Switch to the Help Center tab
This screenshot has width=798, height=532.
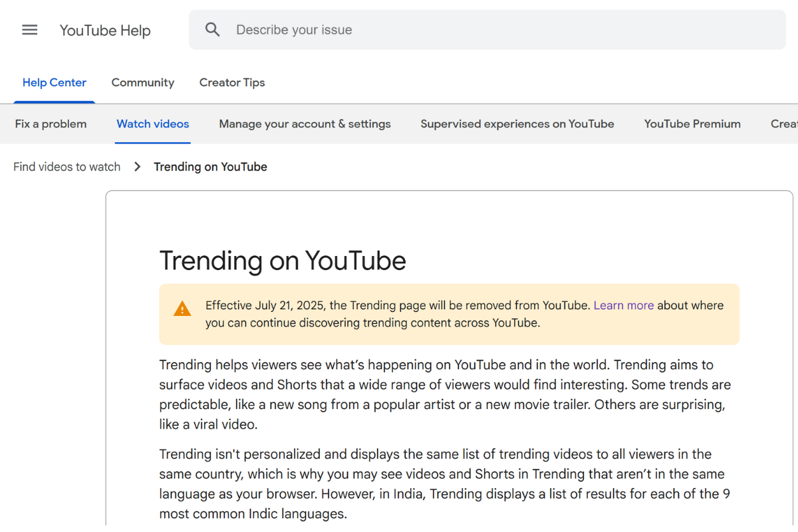pos(55,82)
